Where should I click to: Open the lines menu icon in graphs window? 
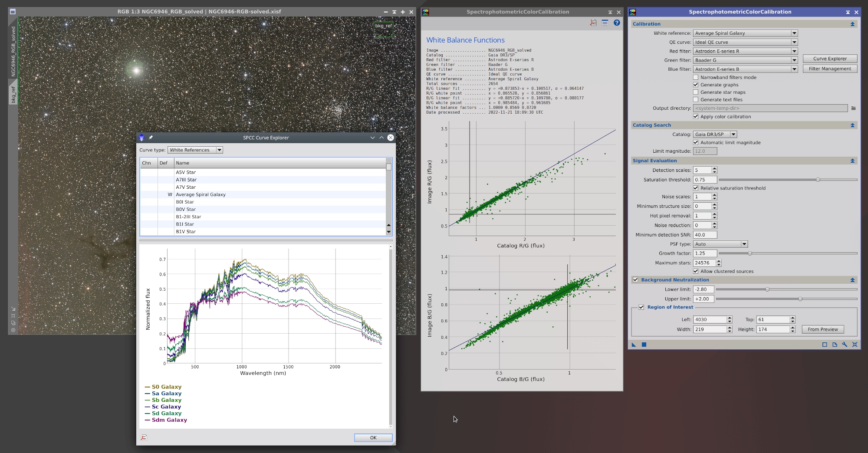click(x=605, y=23)
